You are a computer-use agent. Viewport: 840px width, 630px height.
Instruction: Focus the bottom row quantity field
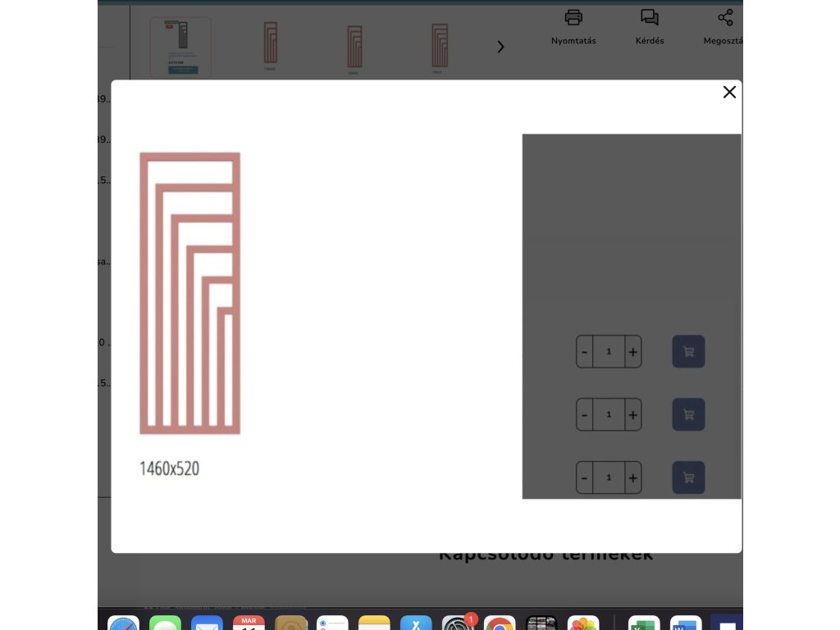609,477
